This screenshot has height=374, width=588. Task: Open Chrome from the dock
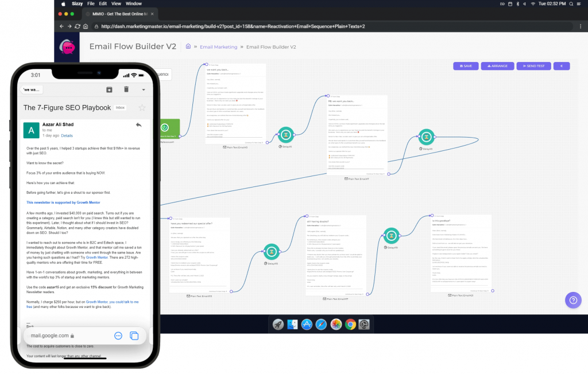coord(350,324)
